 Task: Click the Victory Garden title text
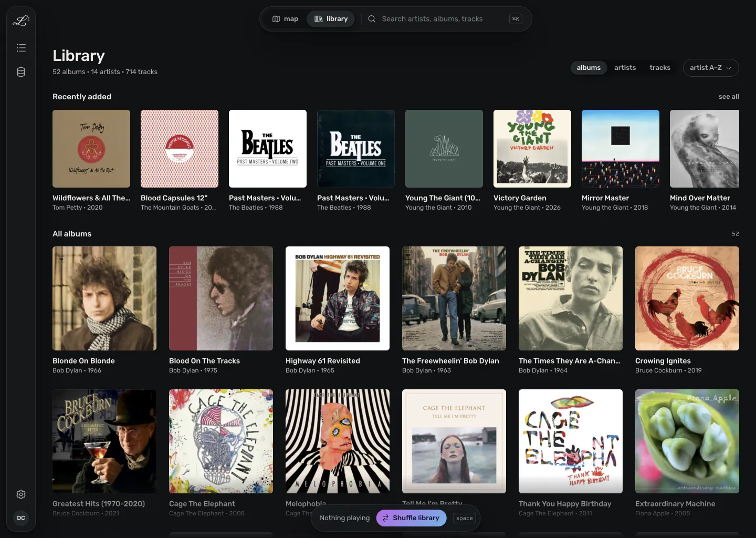click(x=520, y=198)
